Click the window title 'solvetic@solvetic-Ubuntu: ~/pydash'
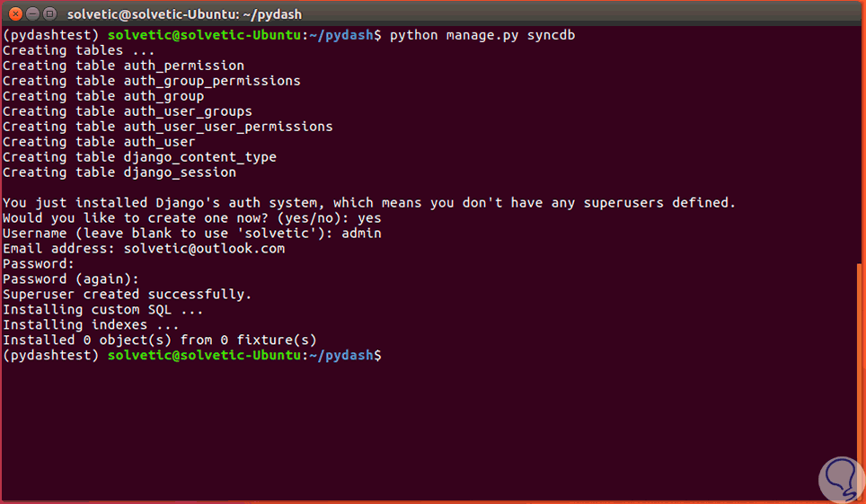Image resolution: width=866 pixels, height=504 pixels. pos(184,13)
